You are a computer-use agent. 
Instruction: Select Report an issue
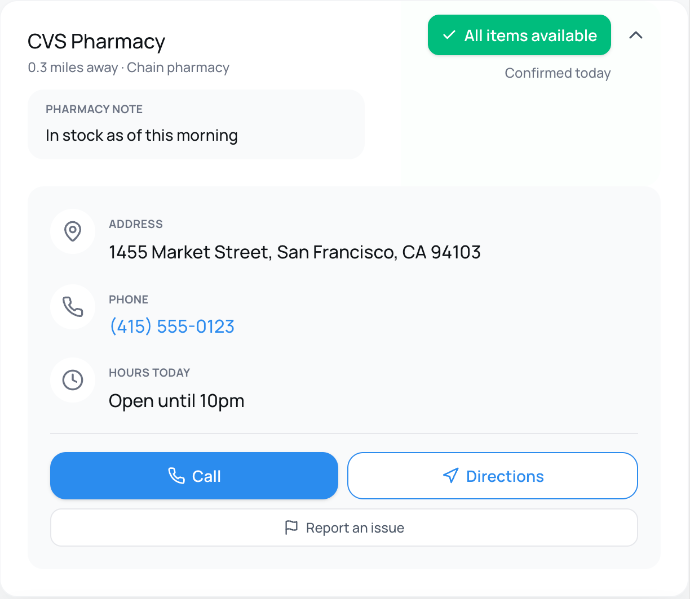click(344, 527)
